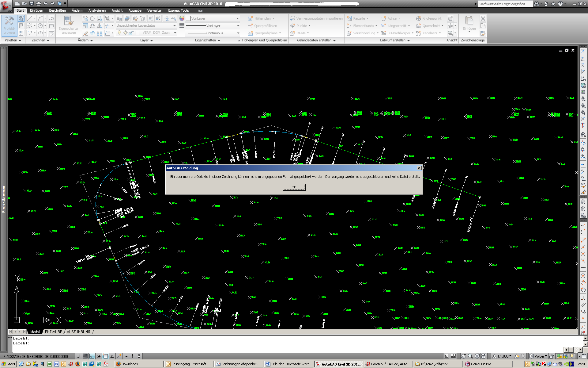588x368 pixels.
Task: Select the Mirror tool in Ändern panel
Action: (100, 26)
